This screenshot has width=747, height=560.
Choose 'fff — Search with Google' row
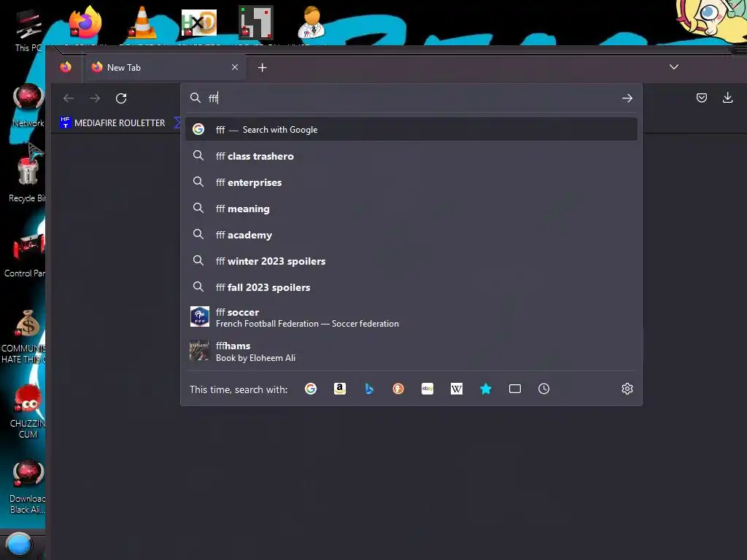411,130
